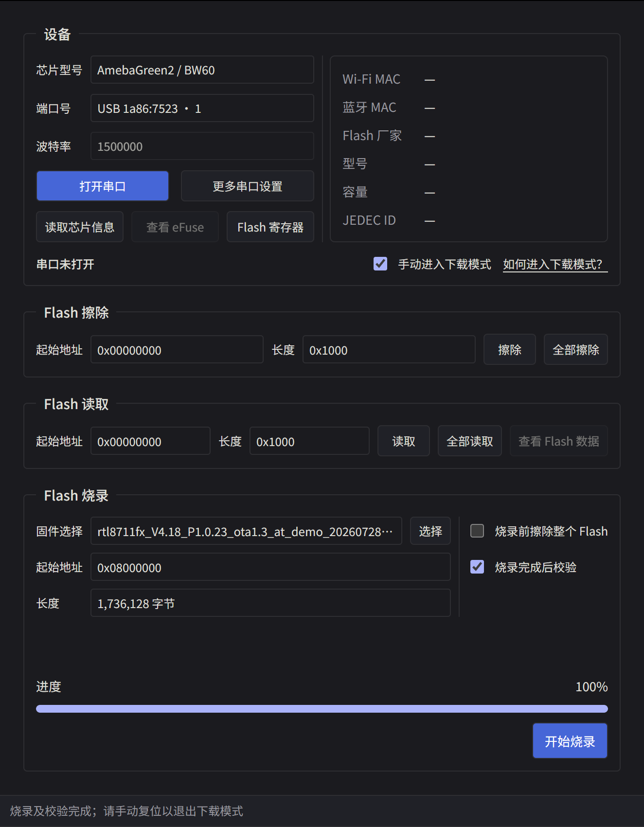Click the 读取 button

404,441
